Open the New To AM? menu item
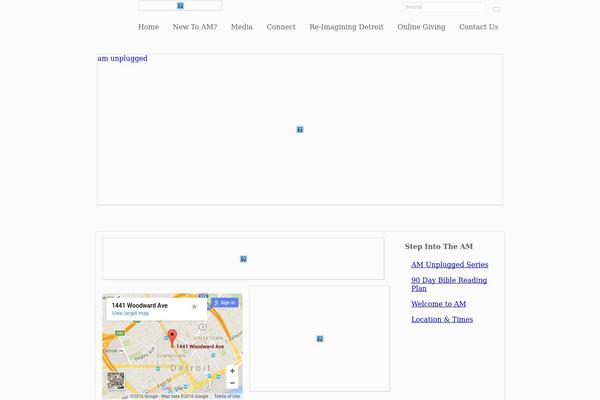Viewport: 600px width, 400px height. pos(195,27)
